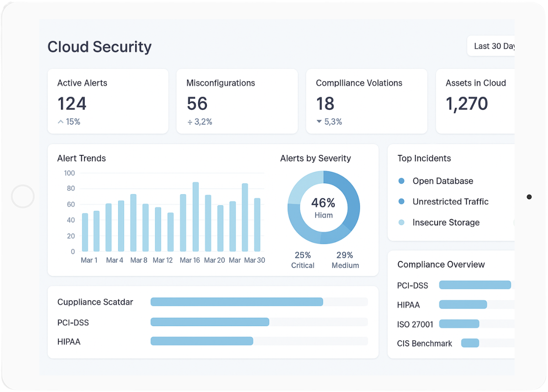
Task: Click the Insecure Storage incident label
Action: tap(446, 222)
